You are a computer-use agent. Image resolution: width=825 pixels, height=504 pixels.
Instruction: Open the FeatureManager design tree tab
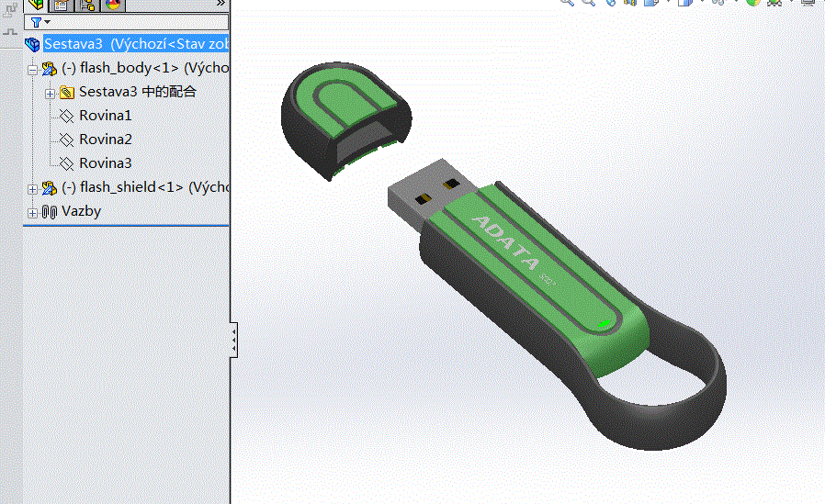(x=36, y=5)
